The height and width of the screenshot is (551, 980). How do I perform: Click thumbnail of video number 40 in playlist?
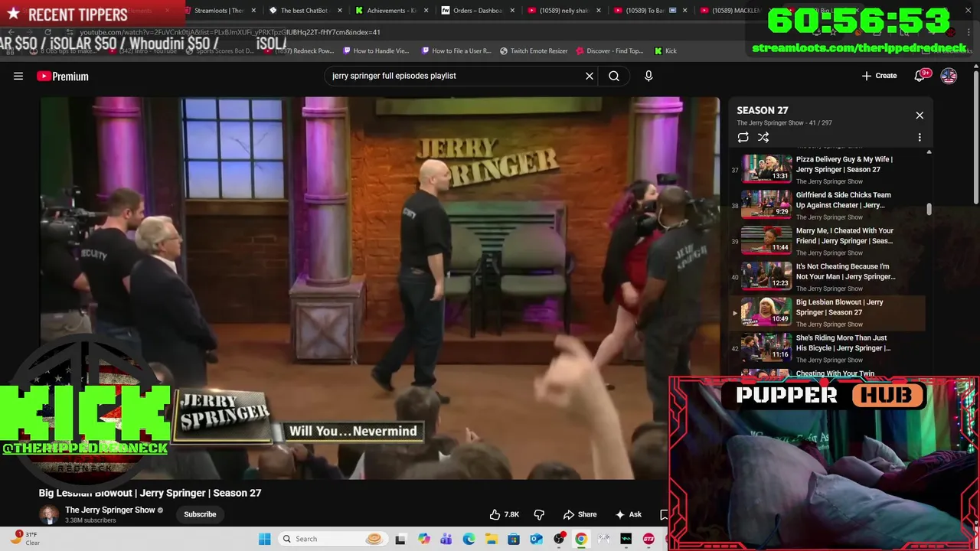tap(766, 276)
